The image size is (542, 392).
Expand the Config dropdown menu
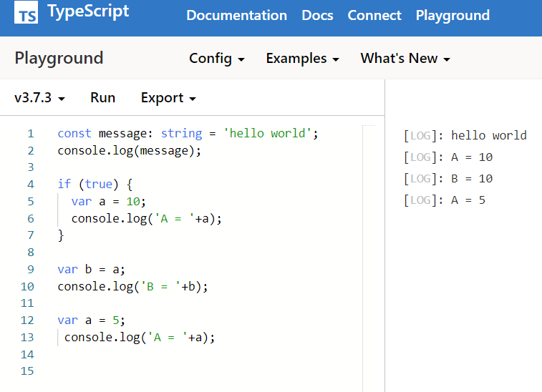216,59
